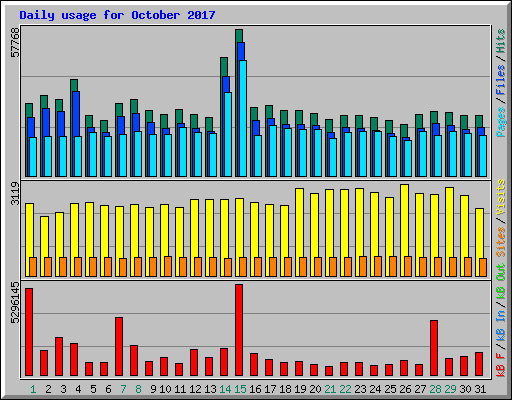
Task: Click the blue files bar for day 4
Action: pos(76,113)
